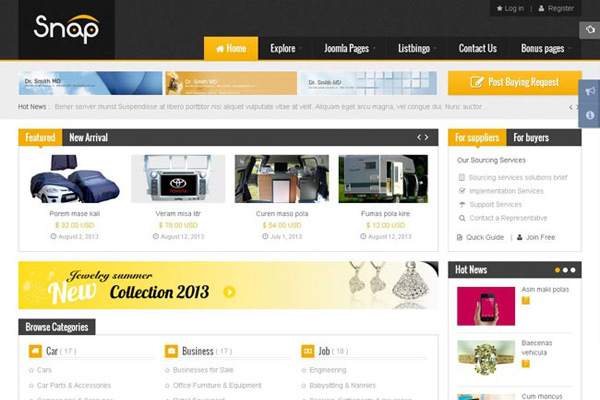Click checkbox icon by Implementation Services
Image resolution: width=600 pixels, height=400 pixels.
[x=462, y=191]
